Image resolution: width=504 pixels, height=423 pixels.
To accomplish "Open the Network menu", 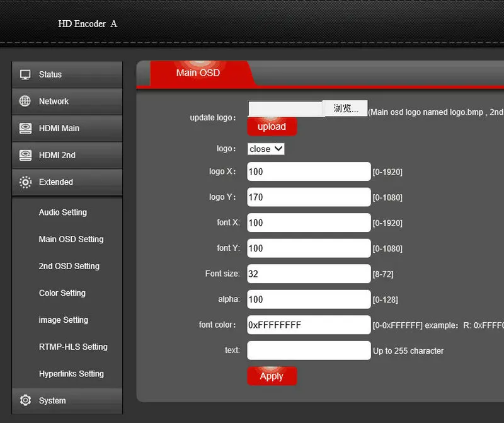I will 67,101.
